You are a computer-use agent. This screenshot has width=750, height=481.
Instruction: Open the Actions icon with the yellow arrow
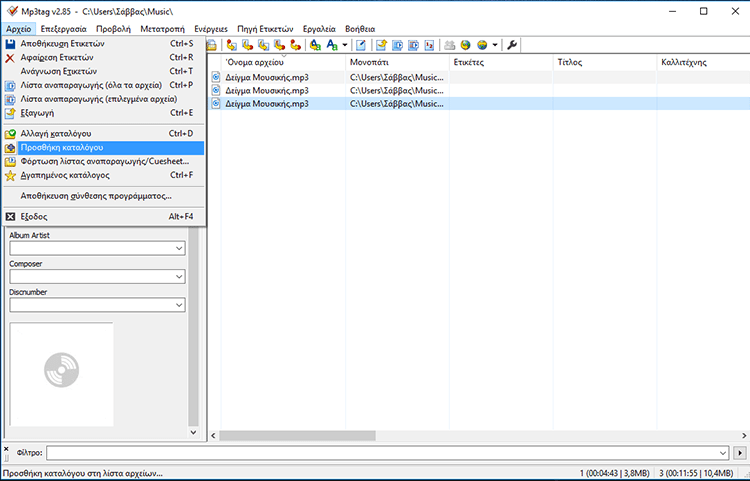pos(315,45)
